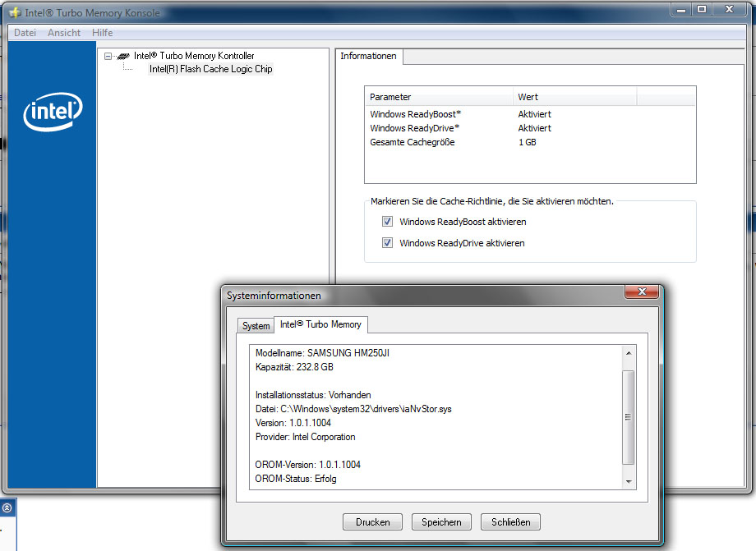Collapse the Intel Turbo Memory Kontroller tree node

click(108, 56)
